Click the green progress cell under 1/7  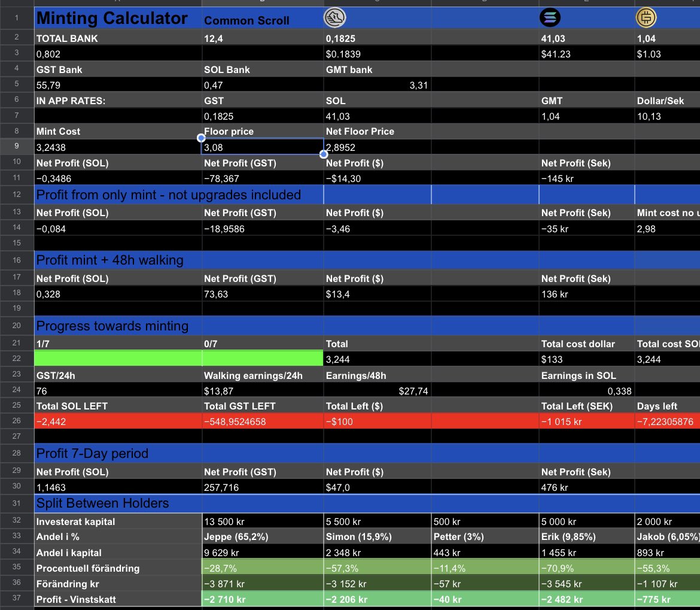(118, 359)
